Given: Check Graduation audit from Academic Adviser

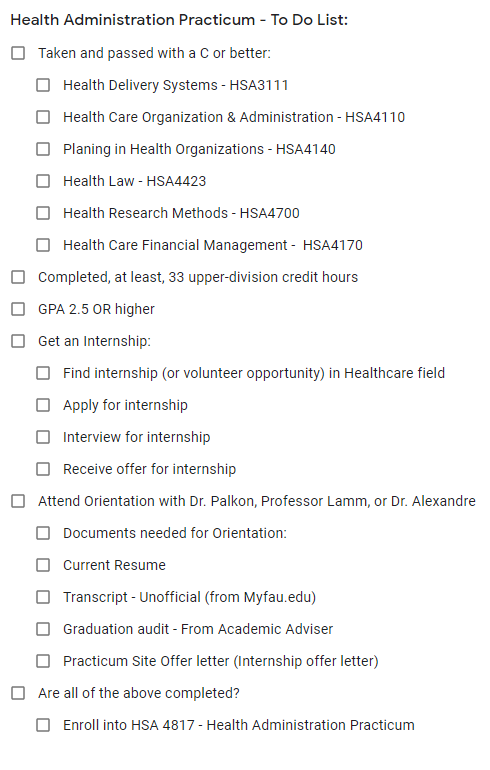Looking at the screenshot, I should [43, 629].
